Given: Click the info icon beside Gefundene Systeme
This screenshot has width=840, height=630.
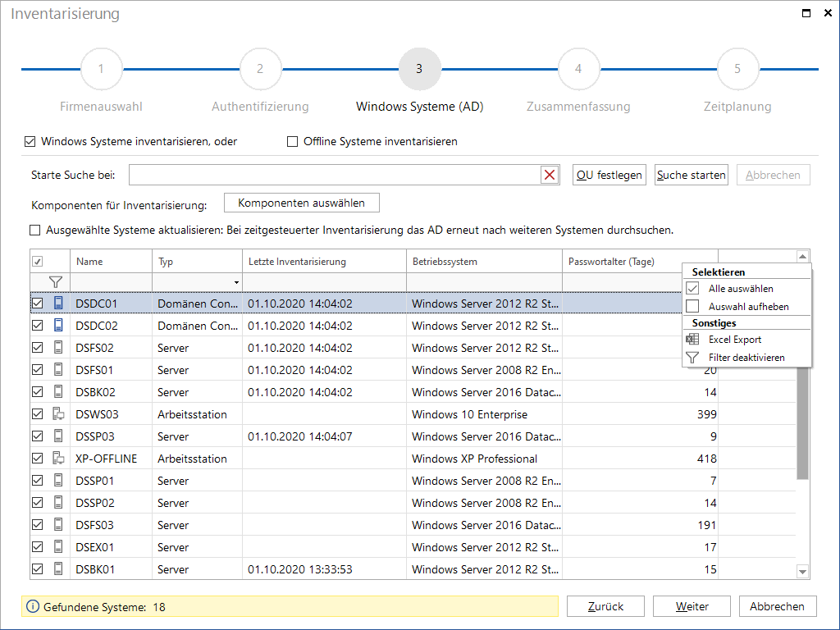Looking at the screenshot, I should [33, 606].
